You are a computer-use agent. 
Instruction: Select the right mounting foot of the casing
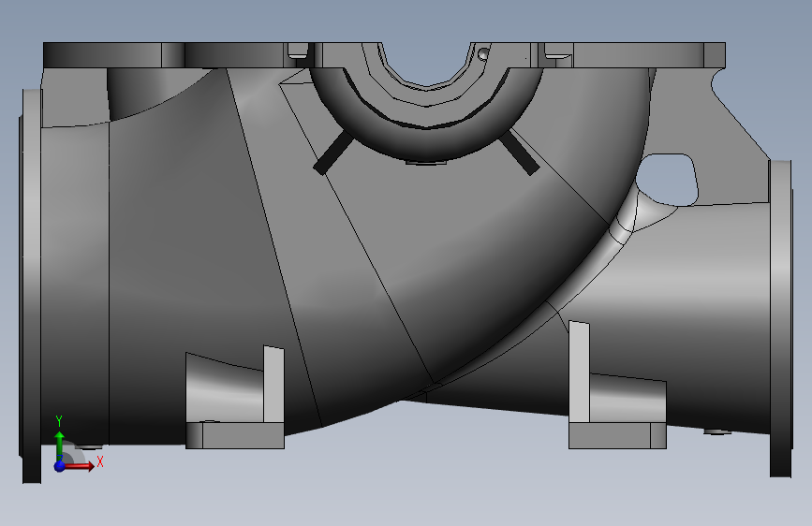point(617,435)
